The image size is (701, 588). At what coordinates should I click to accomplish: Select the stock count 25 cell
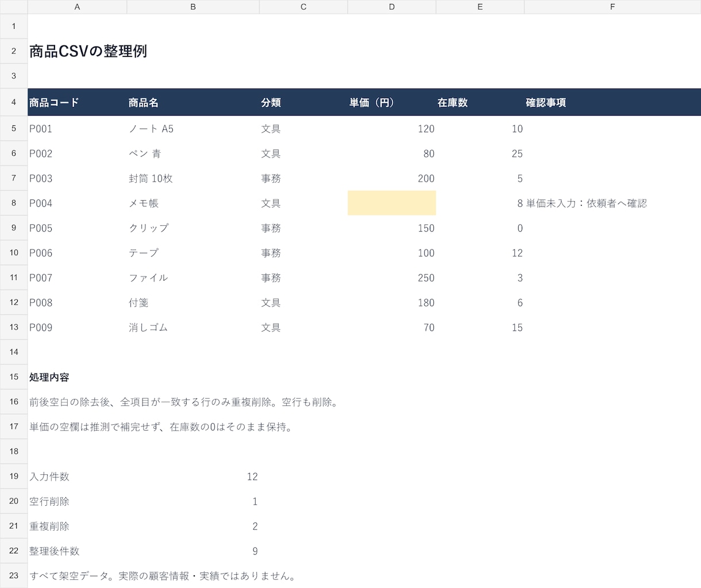click(x=480, y=153)
